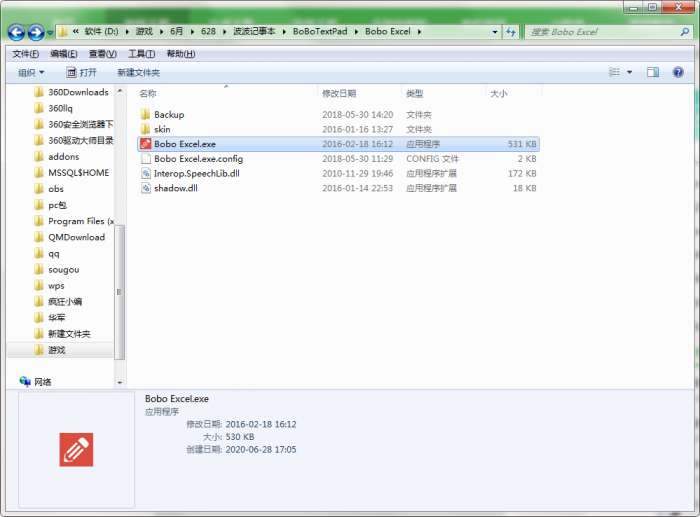Select the addons folder in sidebar

click(x=57, y=157)
